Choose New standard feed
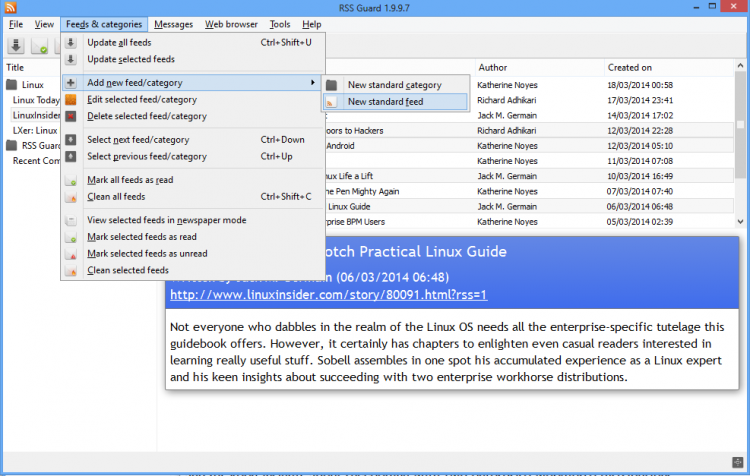 395,102
